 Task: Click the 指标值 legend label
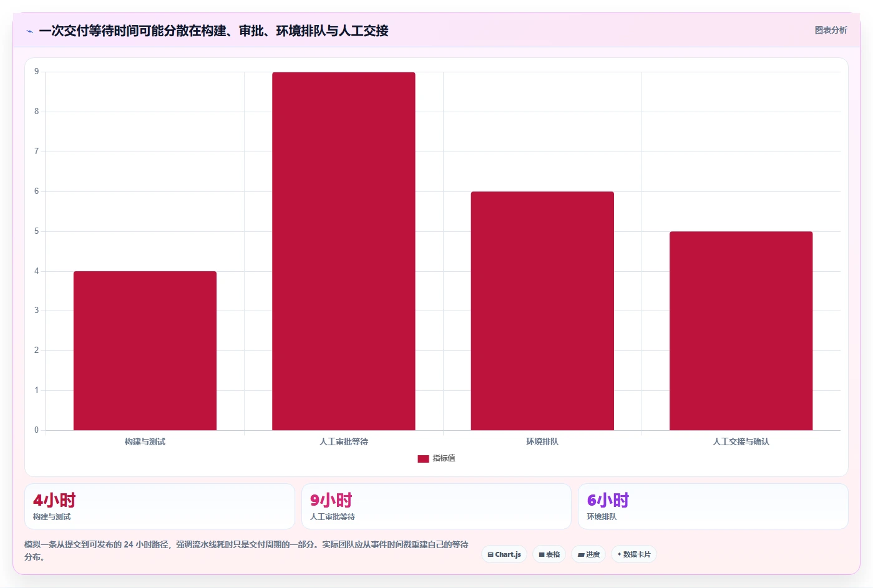pyautogui.click(x=444, y=458)
